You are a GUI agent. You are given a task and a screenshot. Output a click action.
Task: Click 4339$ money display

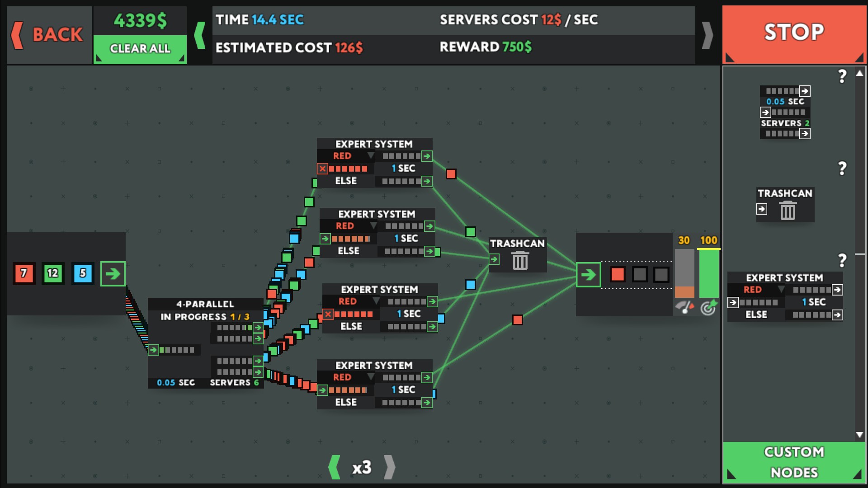140,21
